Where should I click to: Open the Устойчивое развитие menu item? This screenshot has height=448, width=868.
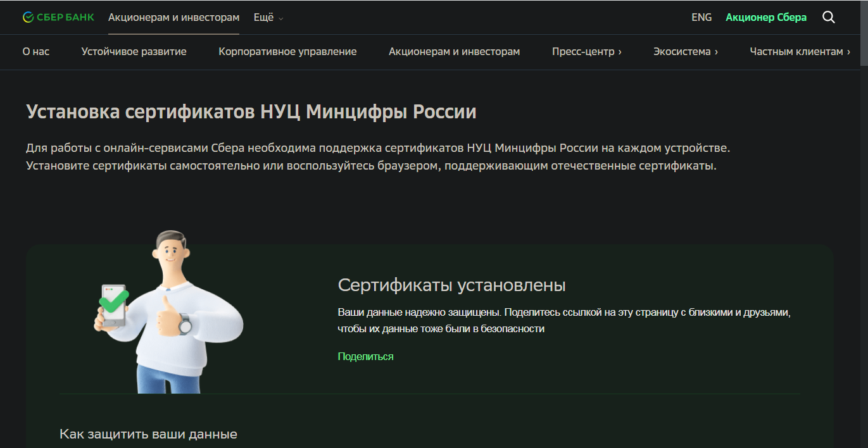(x=134, y=51)
